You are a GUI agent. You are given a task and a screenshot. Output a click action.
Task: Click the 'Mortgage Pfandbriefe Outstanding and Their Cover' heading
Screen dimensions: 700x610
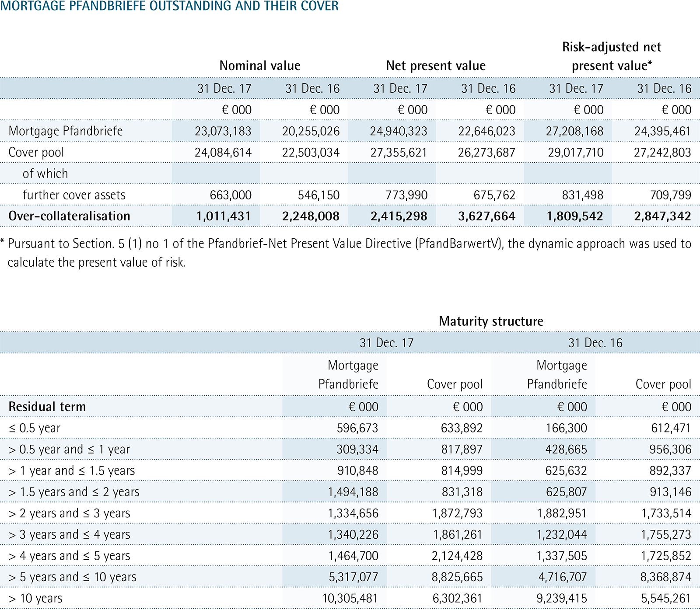click(x=169, y=6)
